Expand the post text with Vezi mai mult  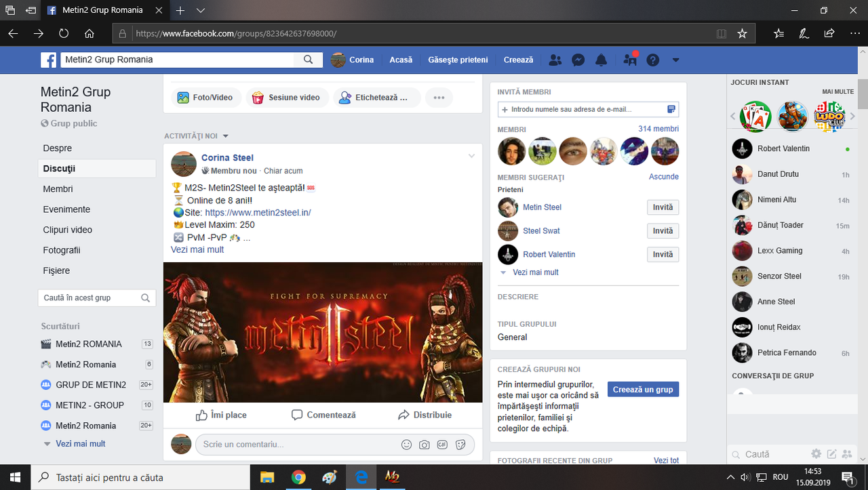pos(197,249)
